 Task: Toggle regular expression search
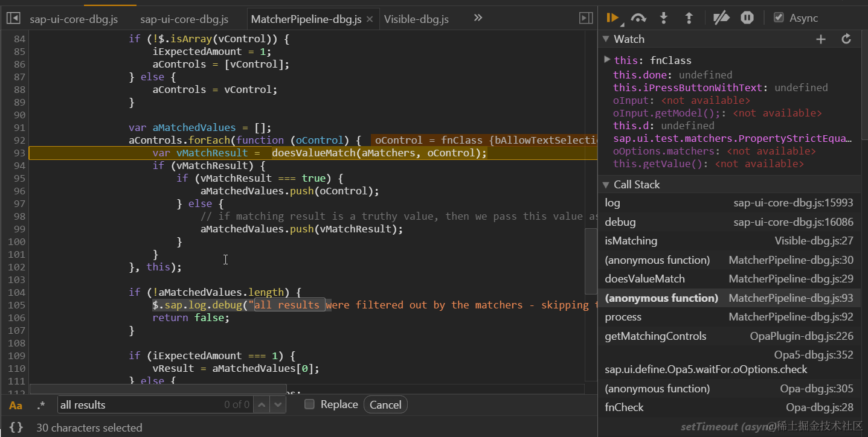[40, 405]
